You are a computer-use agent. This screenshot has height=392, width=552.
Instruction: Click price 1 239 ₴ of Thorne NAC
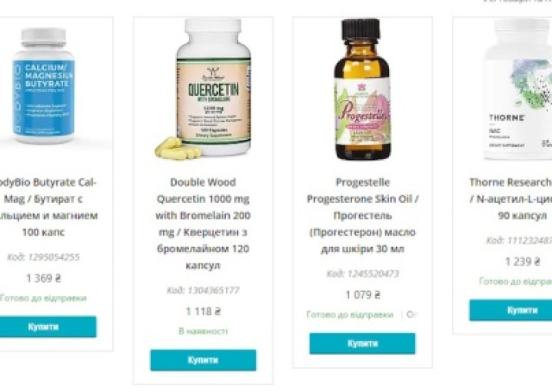point(523,262)
